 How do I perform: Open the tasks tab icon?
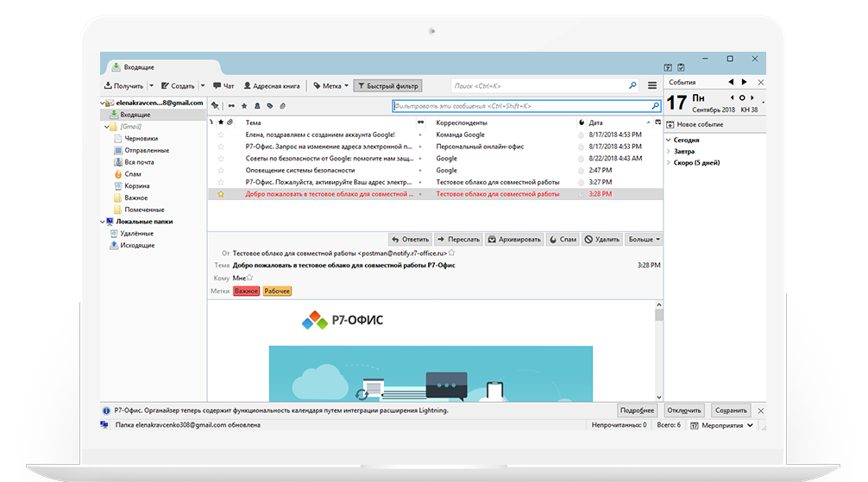click(681, 67)
